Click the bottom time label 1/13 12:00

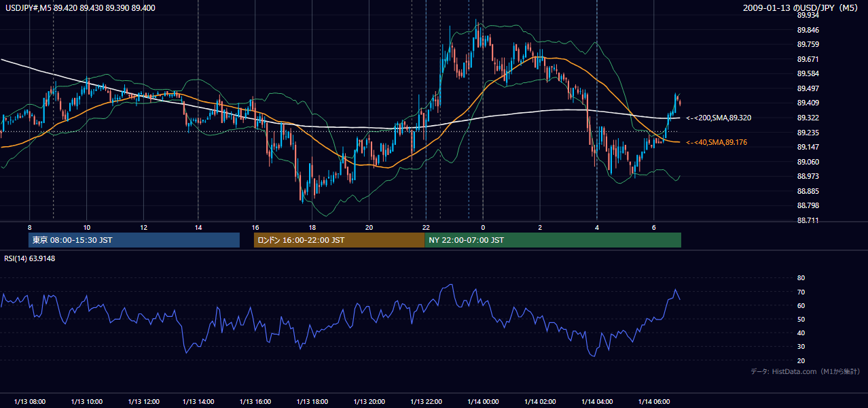point(143,402)
